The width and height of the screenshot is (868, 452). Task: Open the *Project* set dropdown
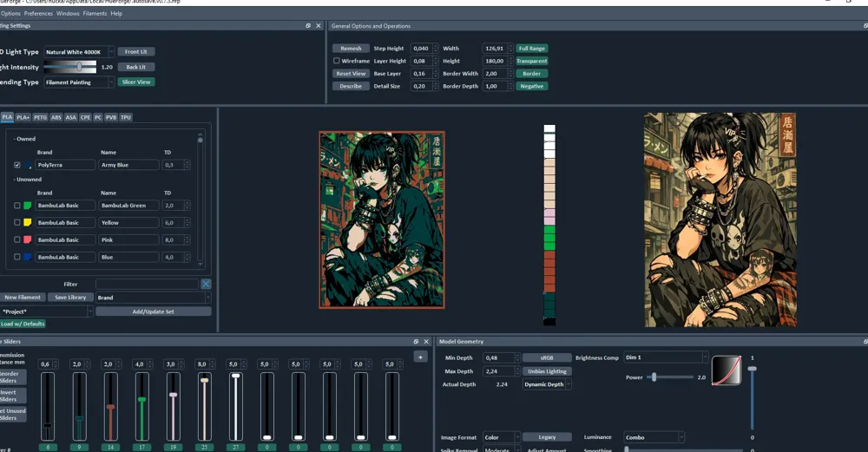(x=47, y=311)
